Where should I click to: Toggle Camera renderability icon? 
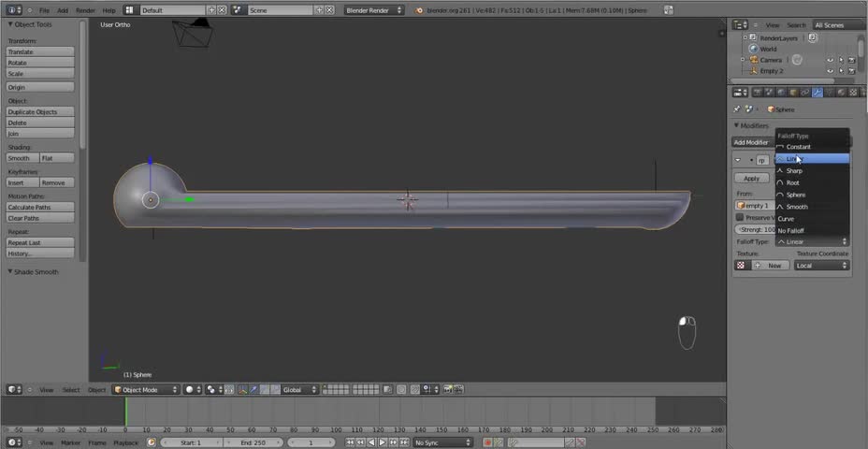(851, 60)
